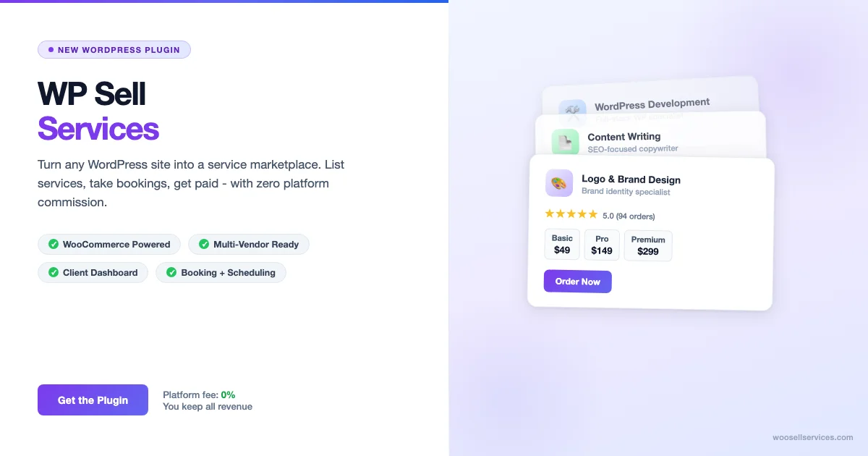The image size is (868, 456).
Task: Click the purple dot in the New WordPress Plugin badge
Action: [x=51, y=50]
